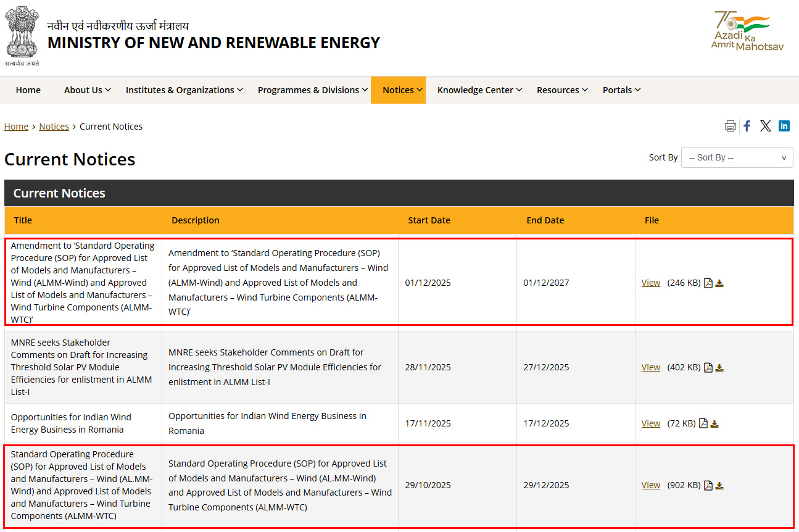Open PDF icon for 902 KB SOP file
This screenshot has height=532, width=799.
(708, 485)
